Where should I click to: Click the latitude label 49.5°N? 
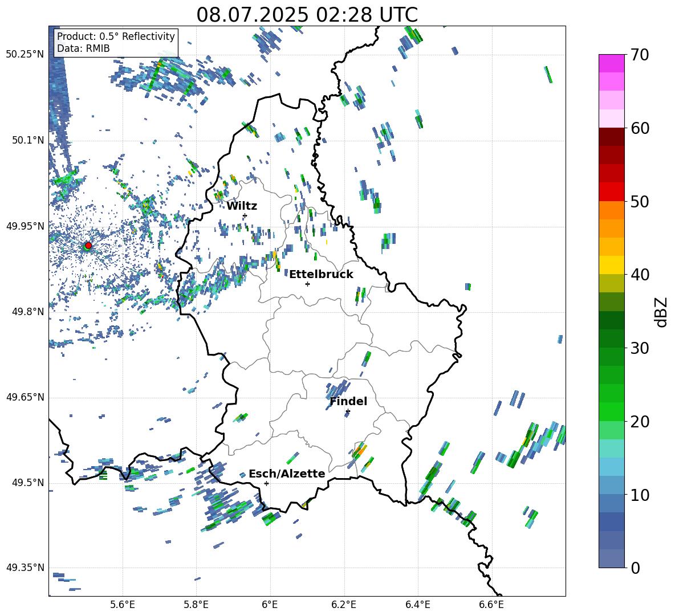click(28, 483)
